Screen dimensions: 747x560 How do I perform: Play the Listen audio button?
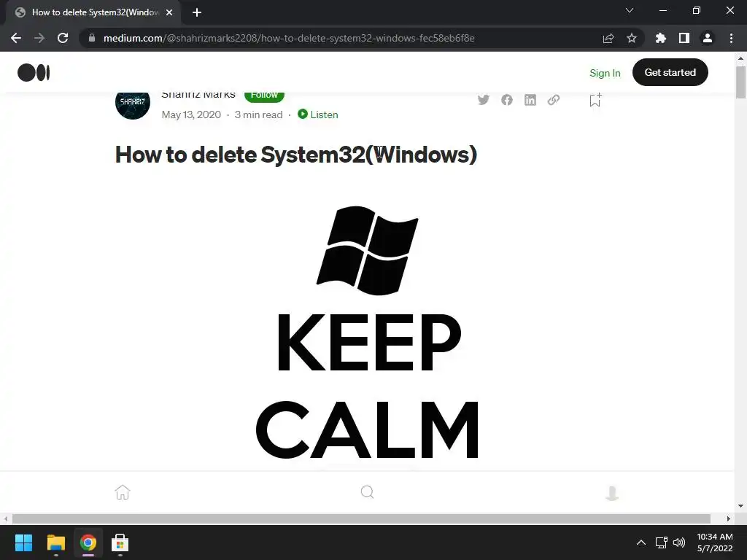pos(318,114)
